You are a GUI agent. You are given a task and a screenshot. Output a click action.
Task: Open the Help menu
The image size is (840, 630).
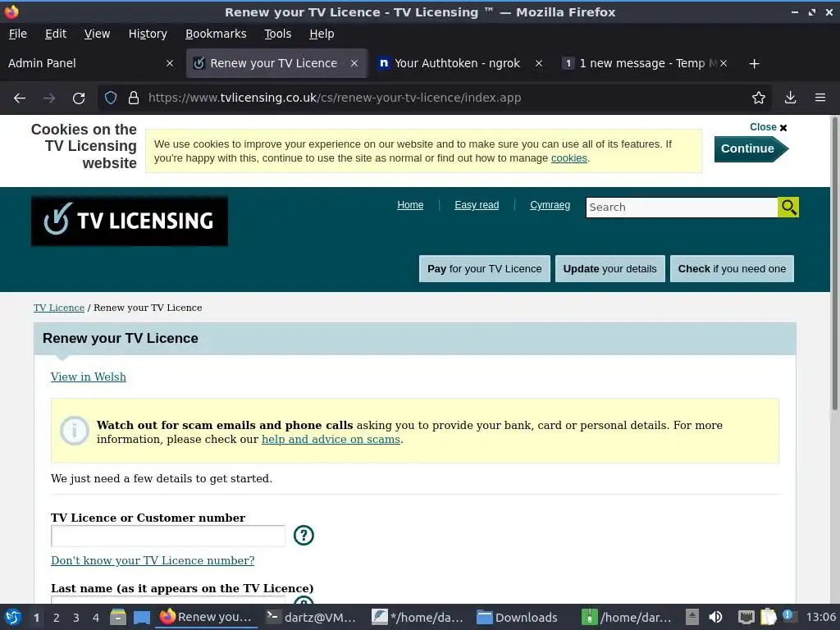click(x=322, y=34)
